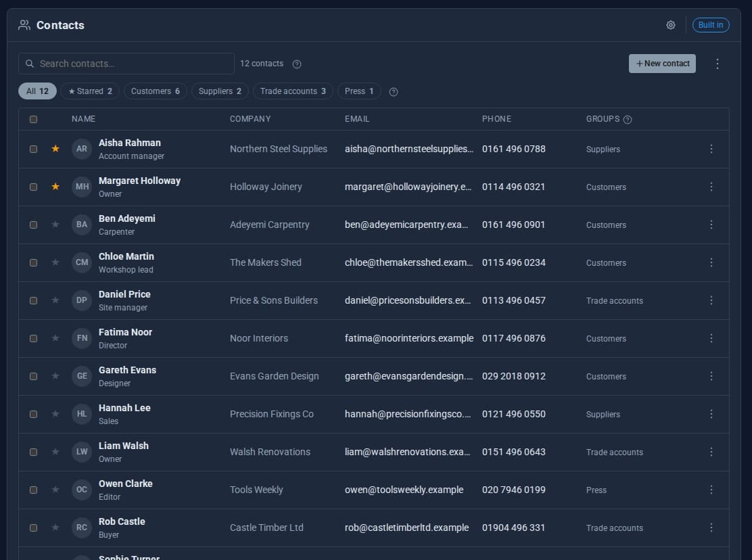Click the NAME column header
This screenshot has height=560, width=752.
coord(83,119)
